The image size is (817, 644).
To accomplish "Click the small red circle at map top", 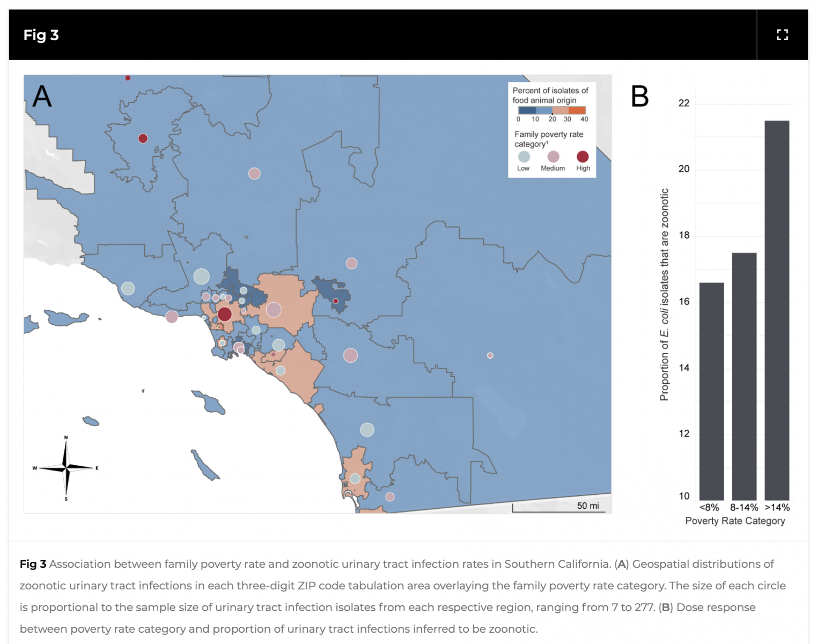I will point(128,78).
